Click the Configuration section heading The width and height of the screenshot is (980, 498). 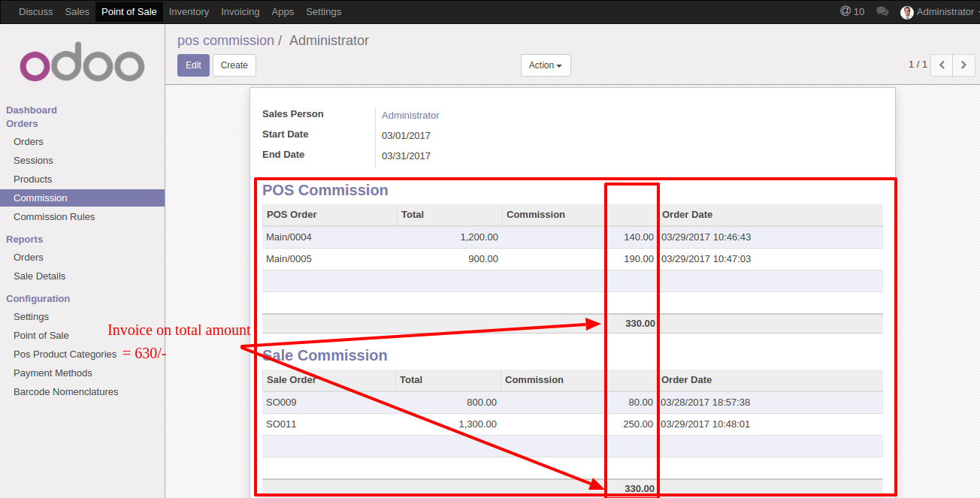click(x=38, y=299)
